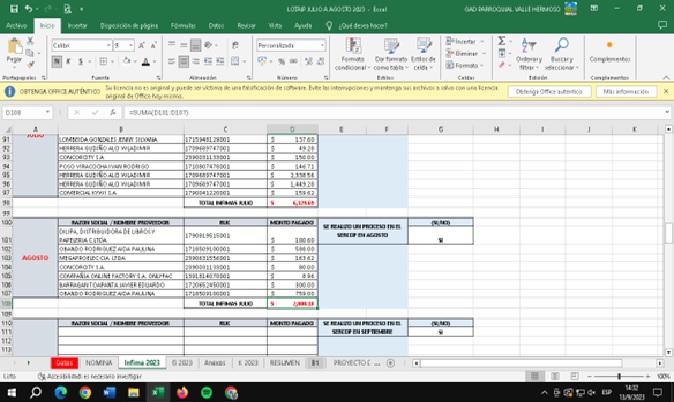Expand the font name dropdown

107,45
